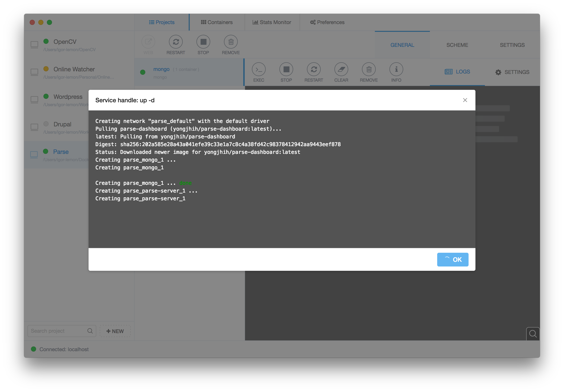Switch to the Containers tab
Screen dimensions: 564x392
[x=217, y=22]
